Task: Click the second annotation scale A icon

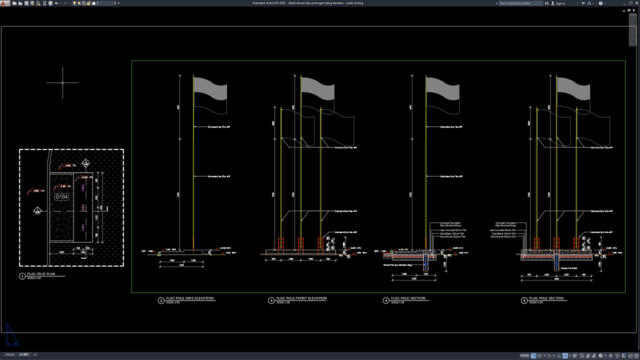Action: click(x=594, y=356)
